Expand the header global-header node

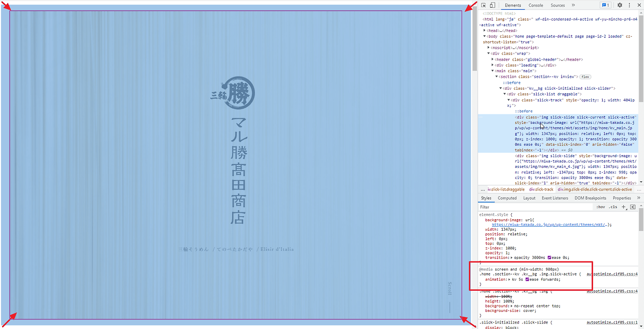coord(493,59)
